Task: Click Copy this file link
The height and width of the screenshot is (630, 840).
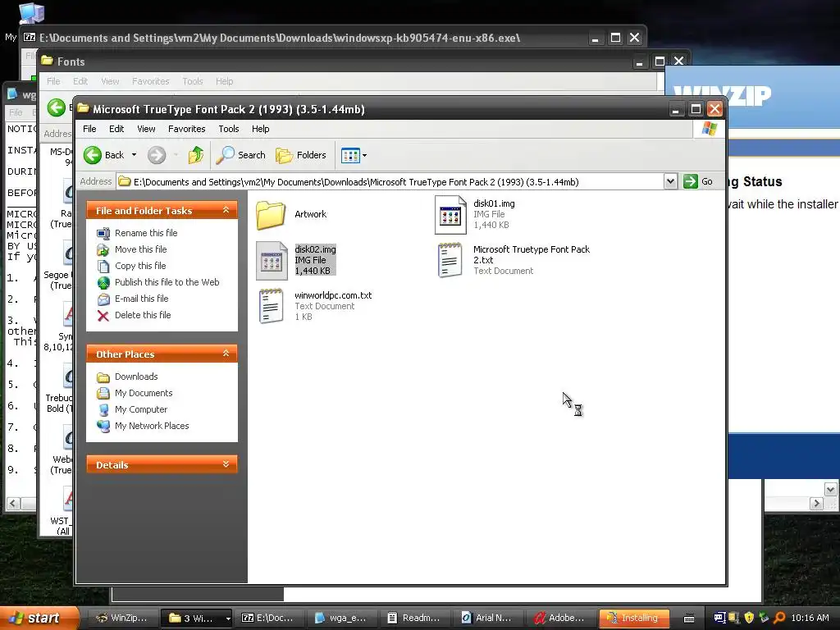Action: click(140, 266)
